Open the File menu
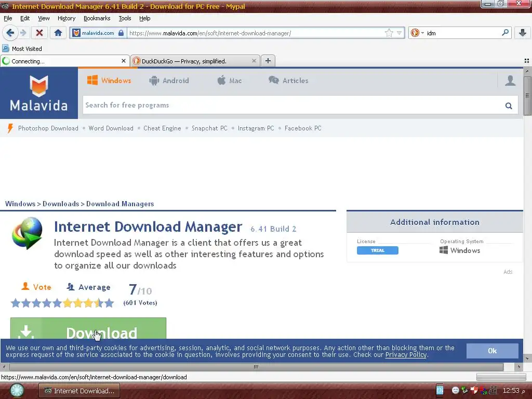532x399 pixels. coord(8,18)
